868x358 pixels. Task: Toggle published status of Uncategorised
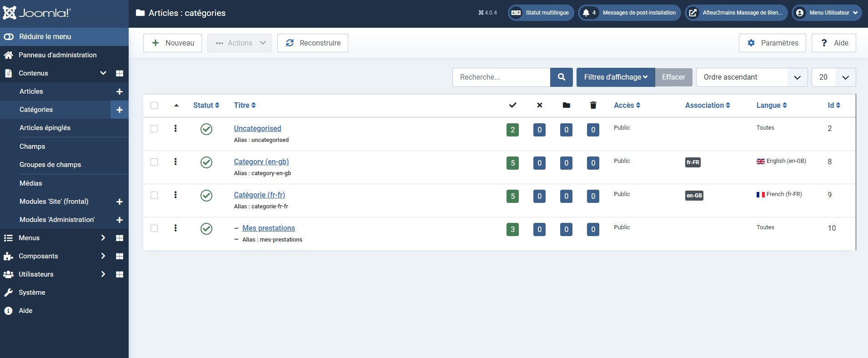click(x=206, y=129)
